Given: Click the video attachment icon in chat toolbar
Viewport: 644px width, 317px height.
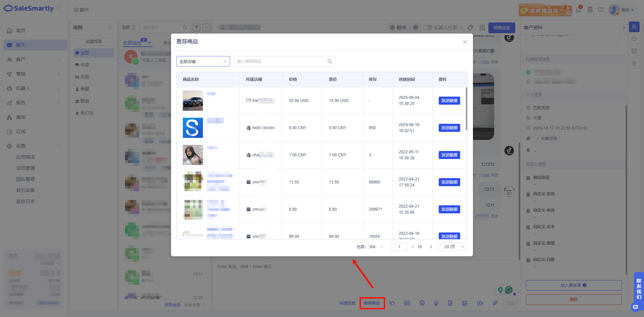Looking at the screenshot, I should [x=480, y=303].
